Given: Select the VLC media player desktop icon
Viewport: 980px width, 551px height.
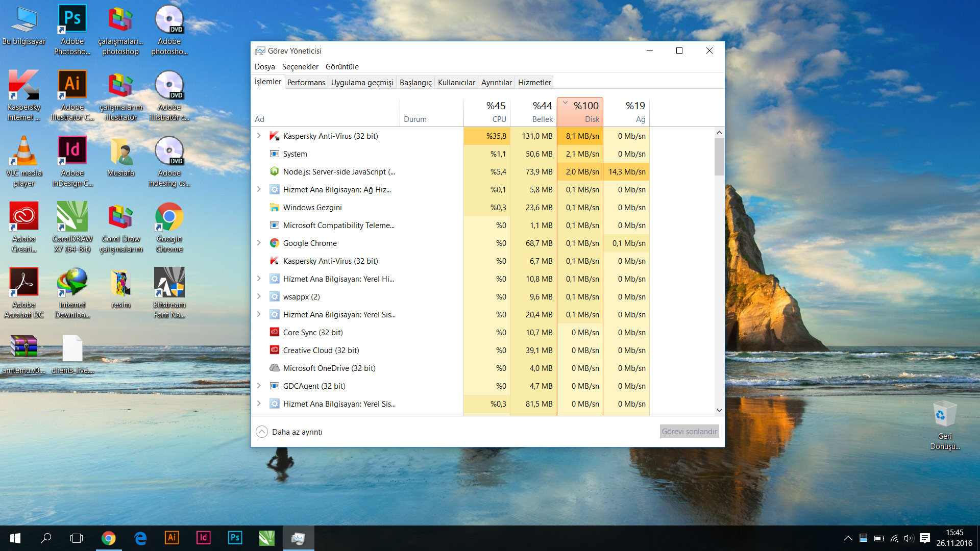Looking at the screenshot, I should (x=23, y=161).
